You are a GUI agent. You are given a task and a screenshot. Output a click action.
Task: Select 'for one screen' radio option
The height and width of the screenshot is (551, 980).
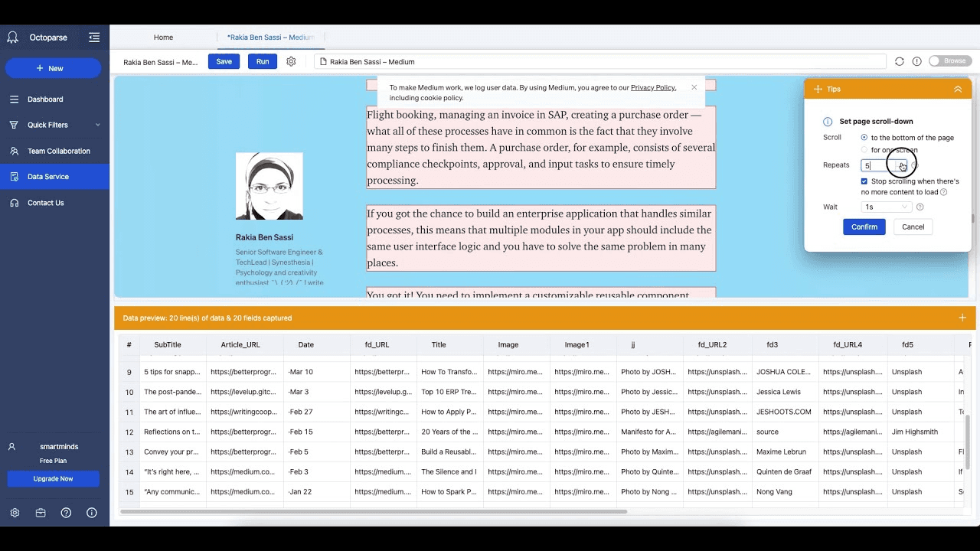[x=864, y=150]
